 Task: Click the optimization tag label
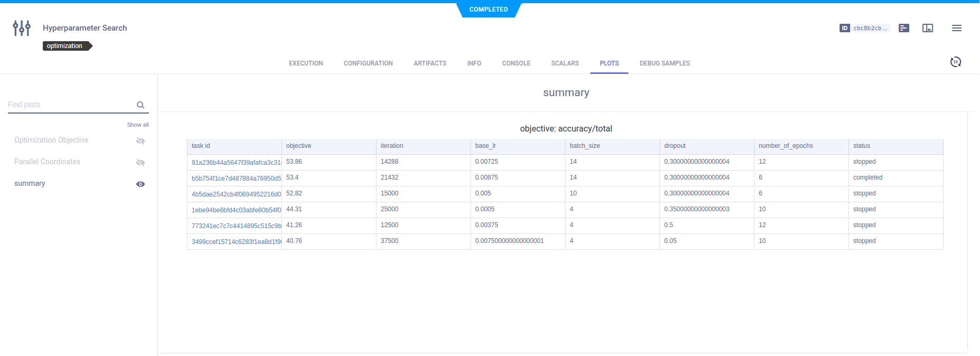tap(65, 46)
